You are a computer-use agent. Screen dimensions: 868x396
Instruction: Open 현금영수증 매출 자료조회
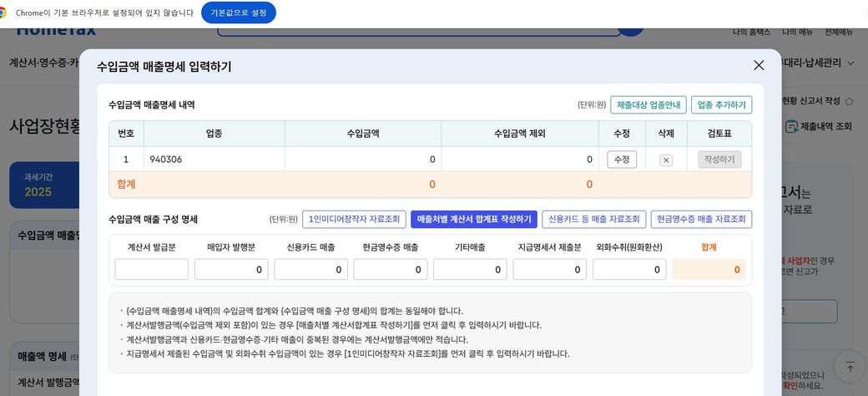pyautogui.click(x=701, y=219)
